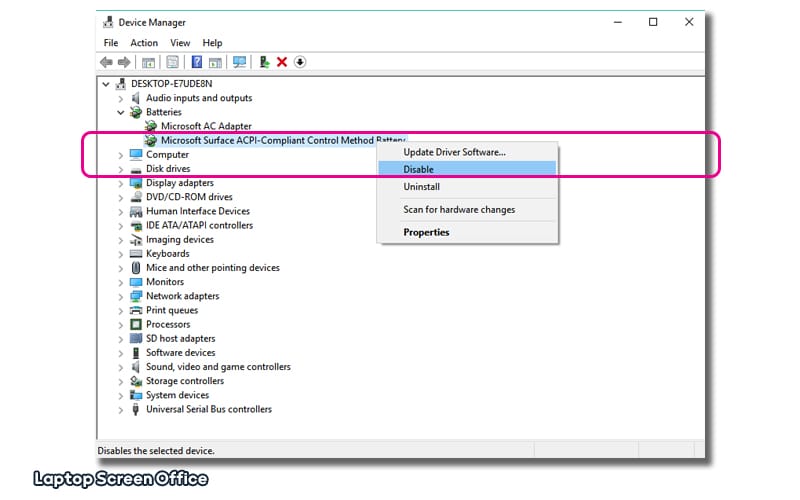Click the Computer category monitor icon
The height and width of the screenshot is (500, 800).
click(x=136, y=155)
